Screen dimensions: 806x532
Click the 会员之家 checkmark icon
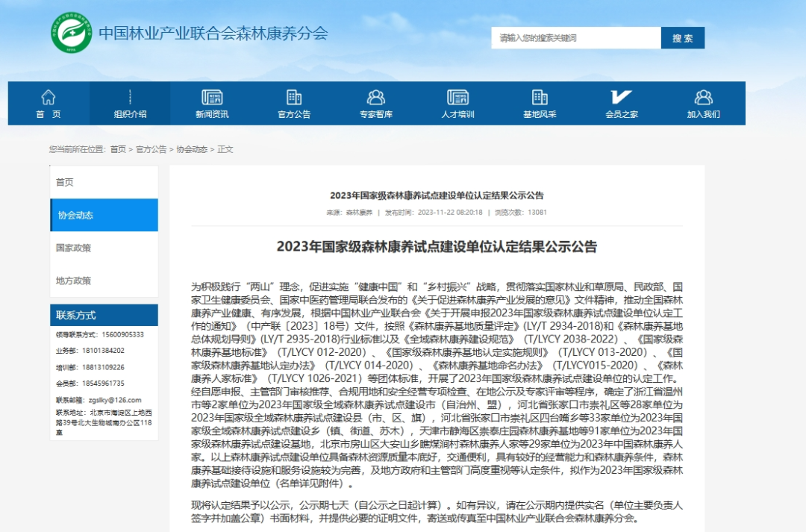621,97
